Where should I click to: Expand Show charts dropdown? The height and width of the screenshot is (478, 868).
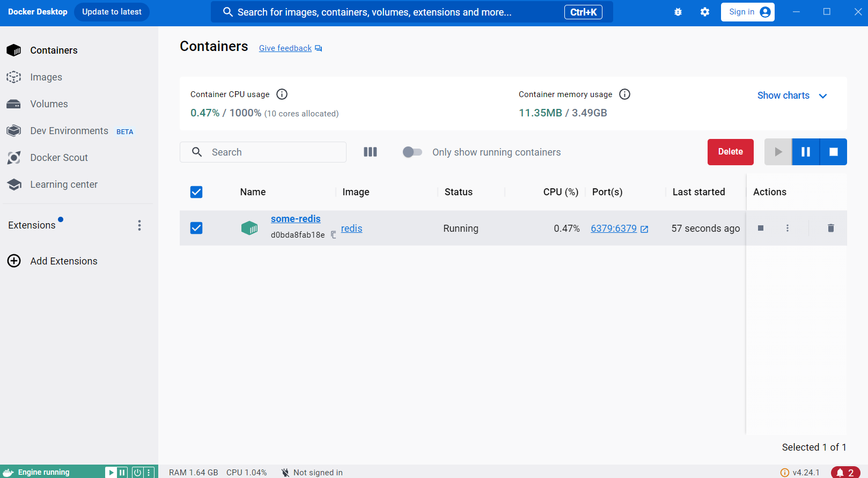tap(792, 95)
